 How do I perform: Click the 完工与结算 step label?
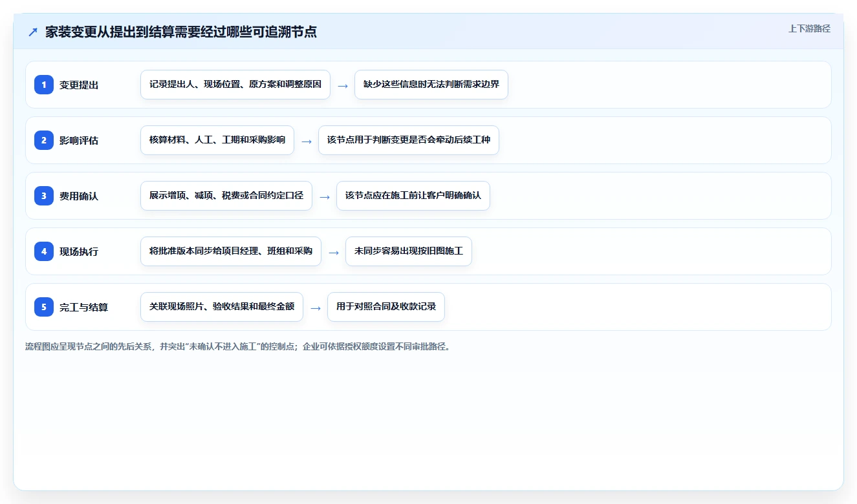pos(84,307)
